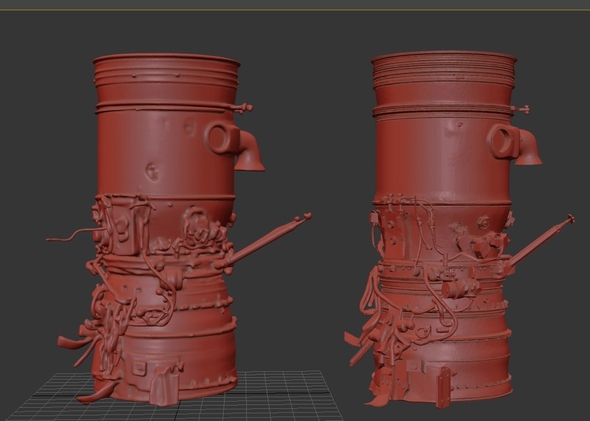
Task: Click small valve fitting on rough model's upper band
Action: point(245,108)
